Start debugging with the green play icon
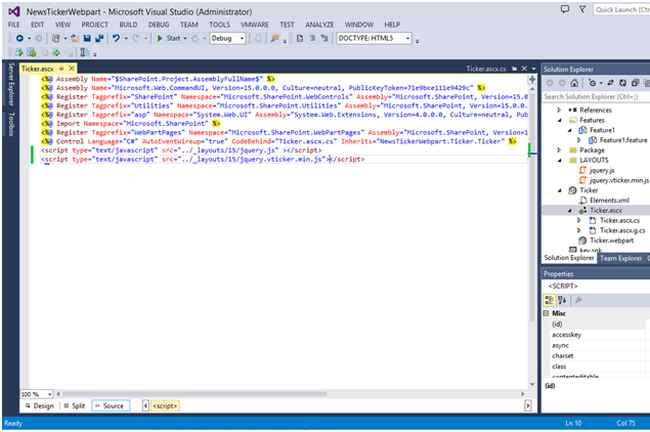 click(160, 38)
